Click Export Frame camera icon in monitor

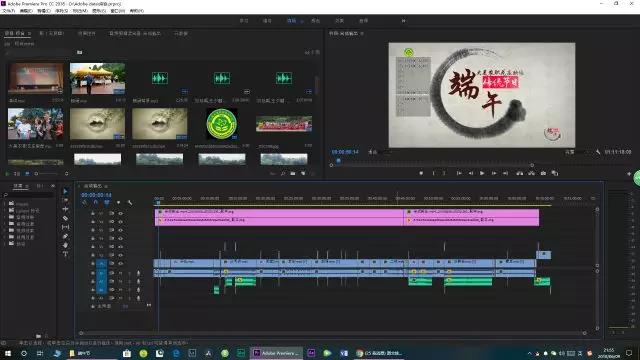[543, 173]
